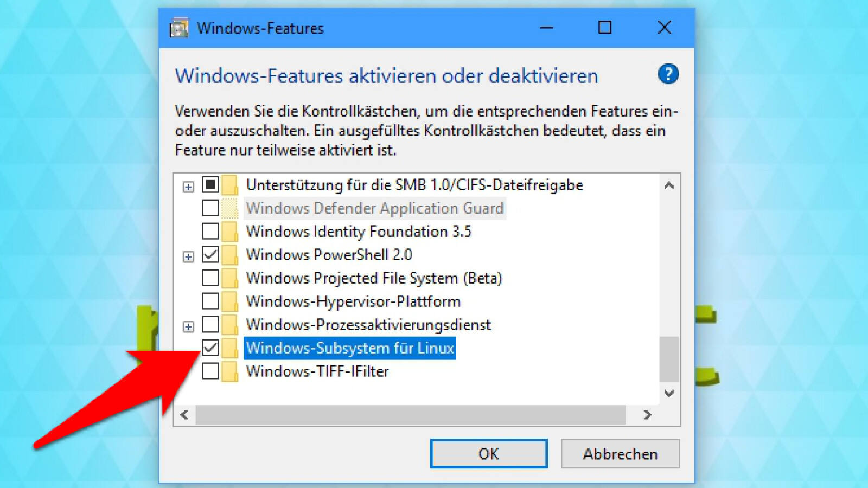Click the right arrow of the horizontal scrollbar
Image resolution: width=868 pixels, height=488 pixels.
(x=647, y=415)
